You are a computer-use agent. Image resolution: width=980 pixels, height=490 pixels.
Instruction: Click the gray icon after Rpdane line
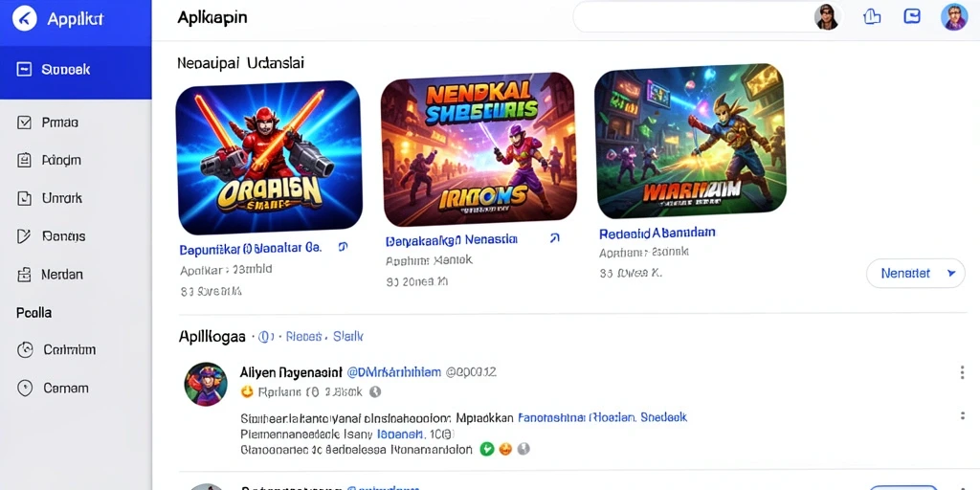[x=375, y=391]
